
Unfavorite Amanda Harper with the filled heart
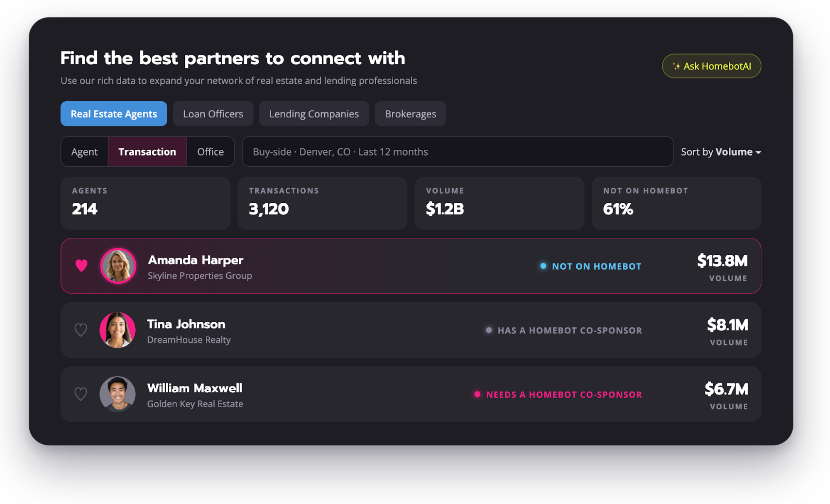[x=81, y=265]
